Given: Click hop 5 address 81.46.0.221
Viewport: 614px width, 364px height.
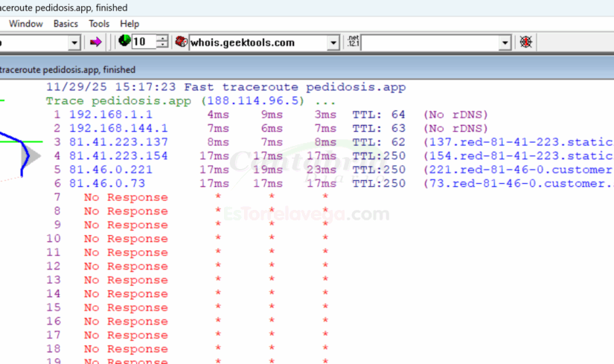Looking at the screenshot, I should point(111,169).
